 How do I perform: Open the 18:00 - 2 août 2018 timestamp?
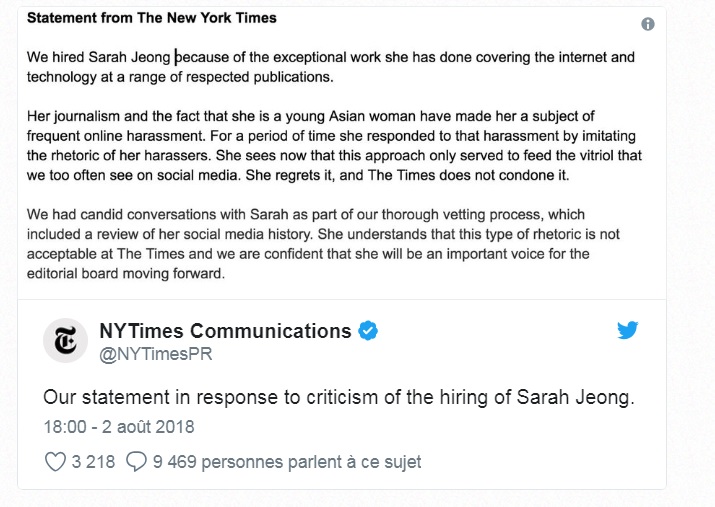tap(118, 427)
